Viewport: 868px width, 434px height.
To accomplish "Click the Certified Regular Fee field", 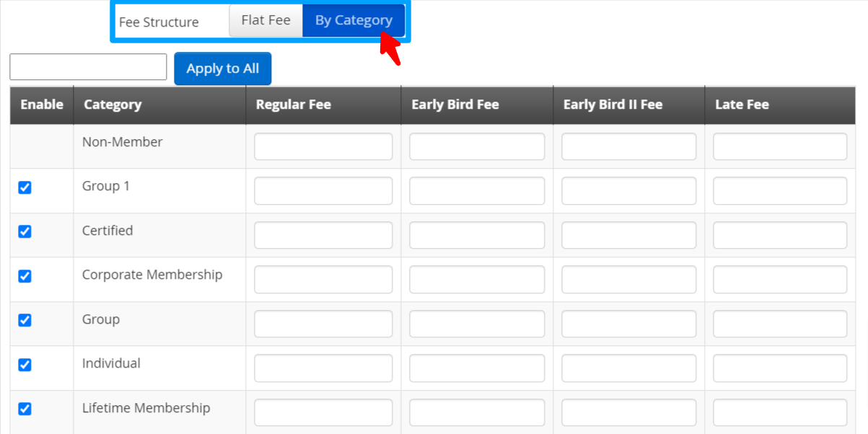I will [x=323, y=234].
